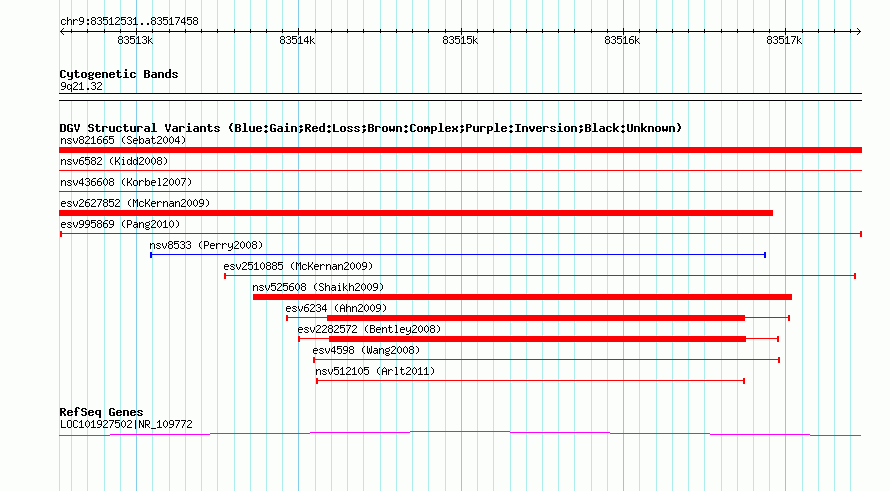Viewport: 890px width, 491px height.
Task: Select the thin red esv2510885 line
Action: (x=540, y=276)
